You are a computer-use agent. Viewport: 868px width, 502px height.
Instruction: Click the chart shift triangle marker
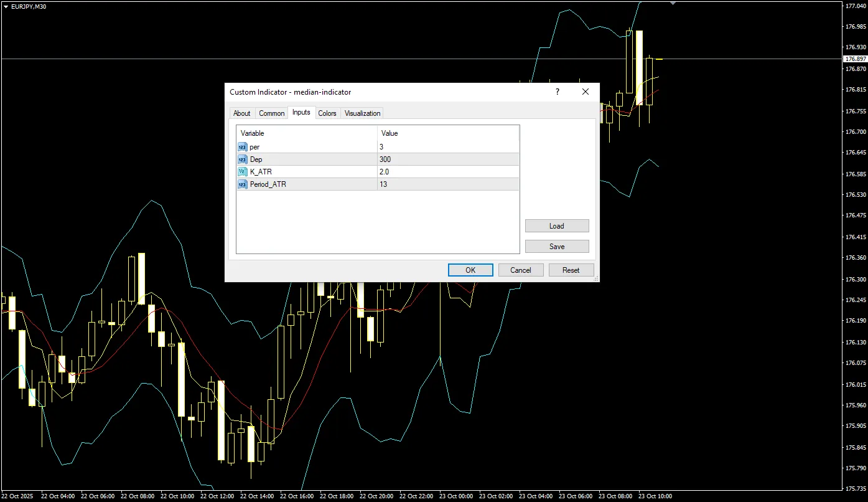(x=673, y=4)
